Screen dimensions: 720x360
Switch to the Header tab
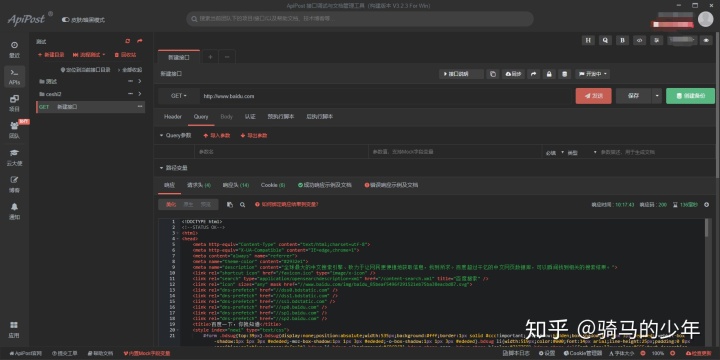[x=173, y=117]
